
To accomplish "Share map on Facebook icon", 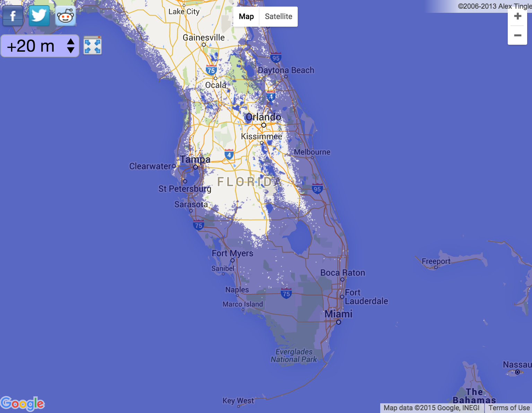I will pos(13,16).
